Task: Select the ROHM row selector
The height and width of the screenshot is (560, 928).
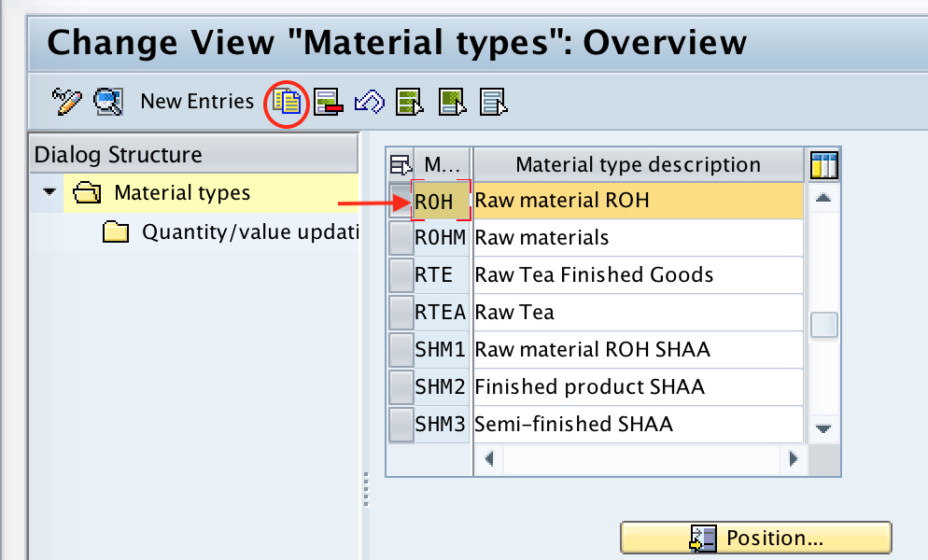Action: (401, 238)
